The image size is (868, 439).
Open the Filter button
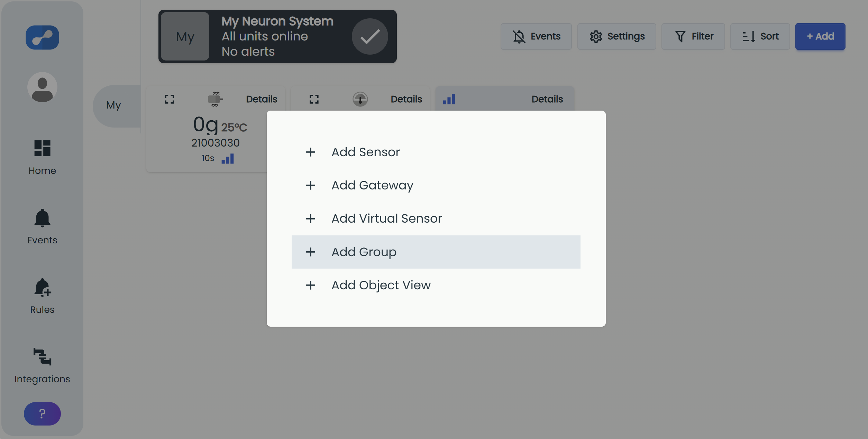[693, 36]
